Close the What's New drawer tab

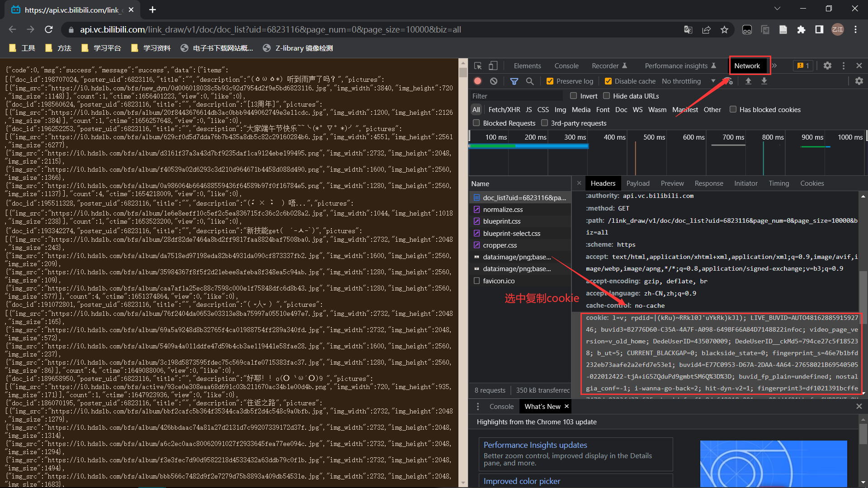(566, 407)
